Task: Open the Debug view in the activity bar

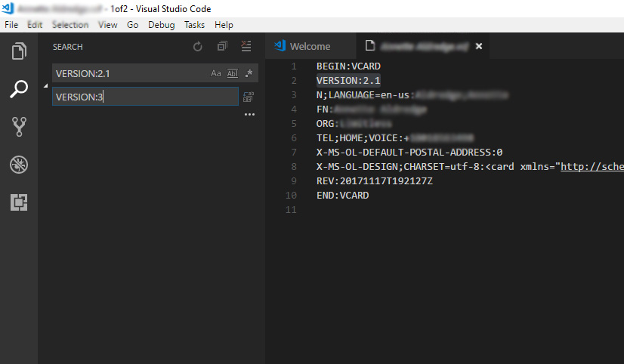Action: (19, 165)
